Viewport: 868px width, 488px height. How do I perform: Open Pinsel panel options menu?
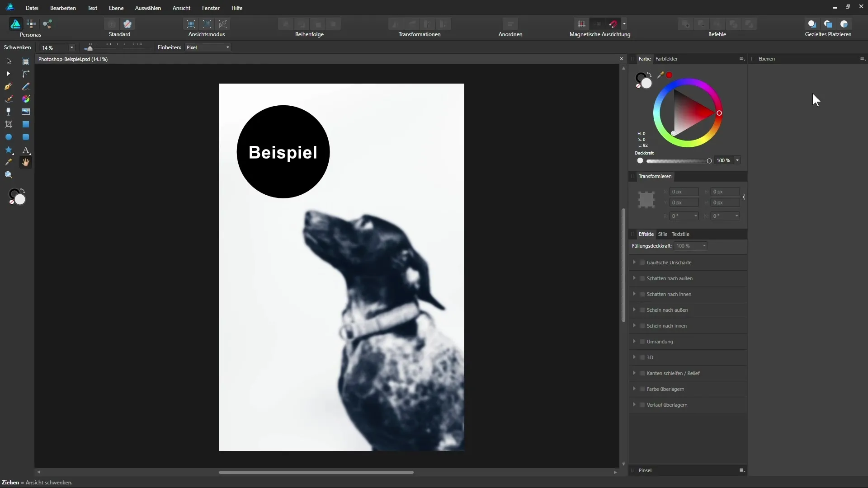742,470
